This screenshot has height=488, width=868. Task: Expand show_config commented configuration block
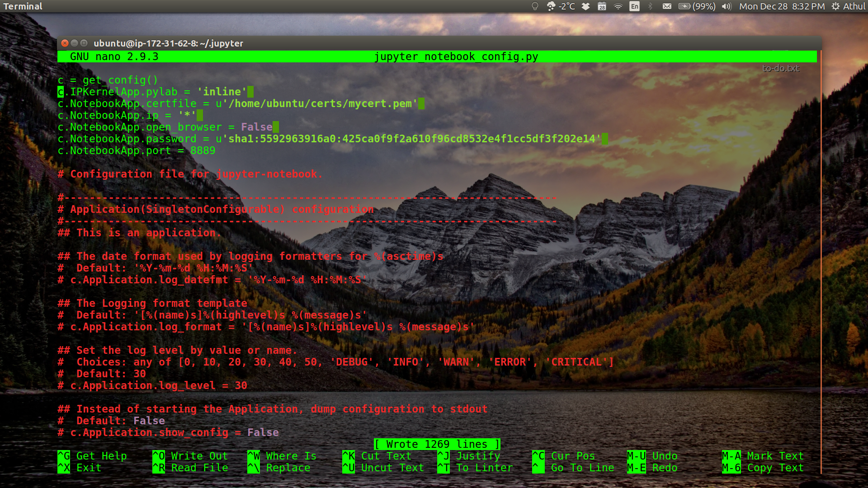(169, 432)
